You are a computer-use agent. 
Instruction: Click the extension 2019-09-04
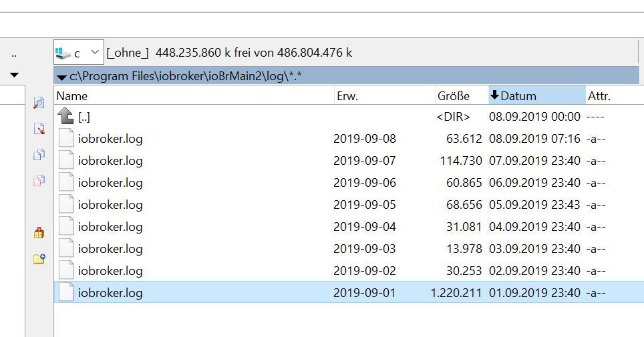(365, 227)
